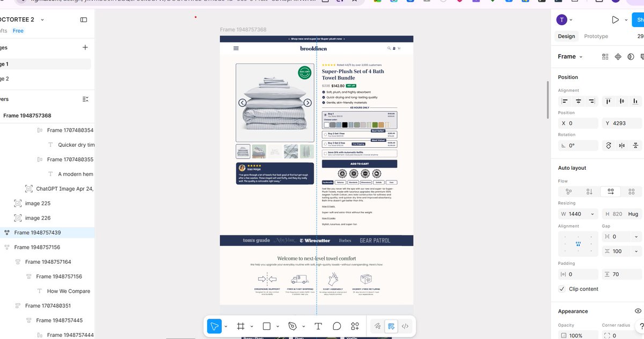Set horizontal wrap flow in Auto layout
Screen dimensions: 644x339
610,191
